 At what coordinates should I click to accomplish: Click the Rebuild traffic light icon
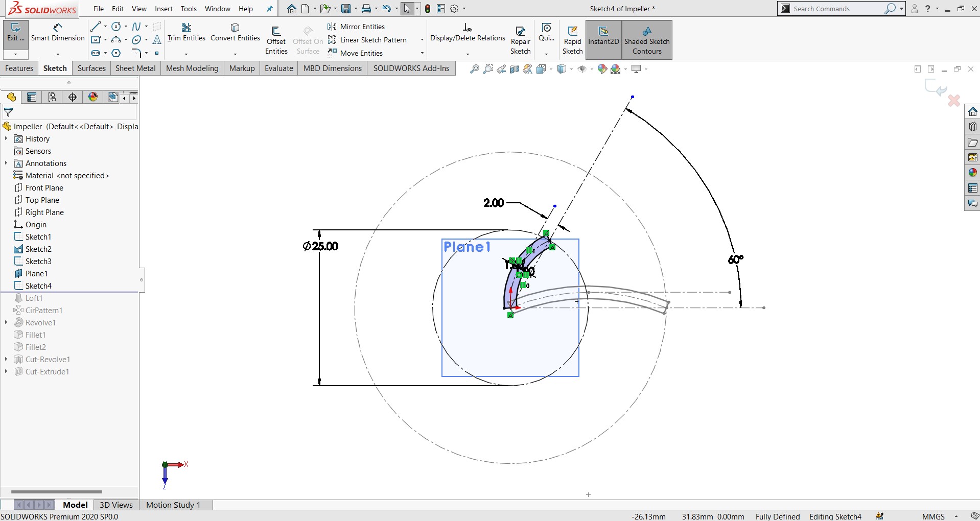click(428, 9)
